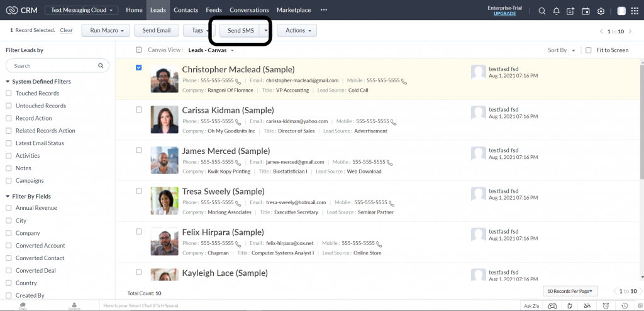Click the gamepad icon in bottom bar
Image resolution: width=644 pixels, height=311 pixels.
(x=553, y=306)
